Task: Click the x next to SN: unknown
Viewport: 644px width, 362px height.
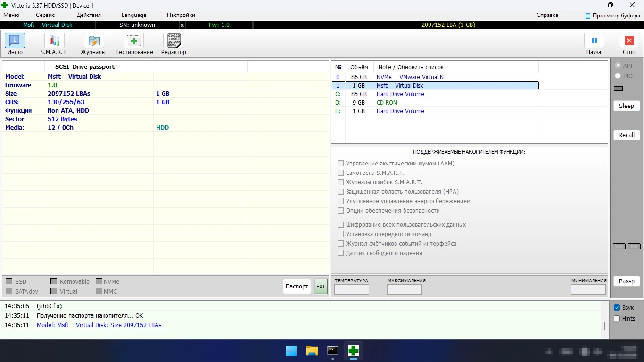Action: 182,25
